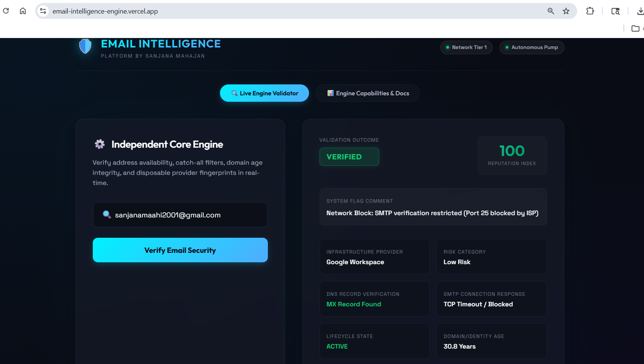Go to the browser home page icon
Image resolution: width=644 pixels, height=364 pixels.
(23, 11)
